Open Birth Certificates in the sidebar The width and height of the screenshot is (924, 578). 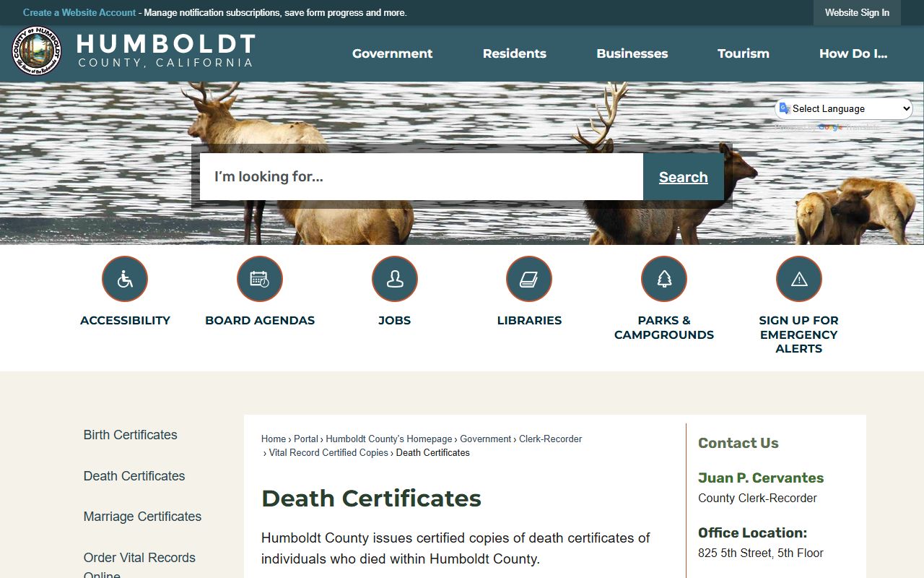(131, 435)
